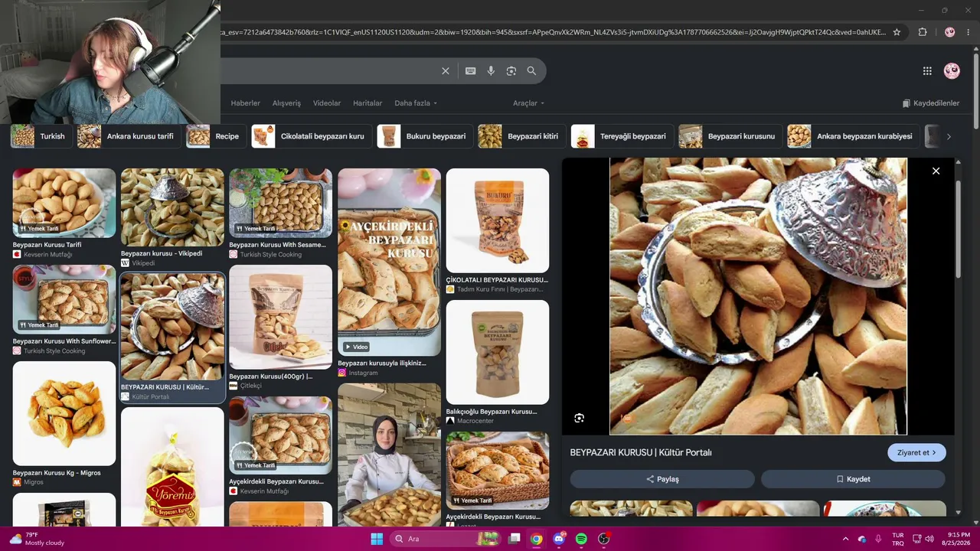Open the BEYPAZARI KURUSU | Kültür Portalı title
Viewport: 980px width, 551px height.
(641, 452)
